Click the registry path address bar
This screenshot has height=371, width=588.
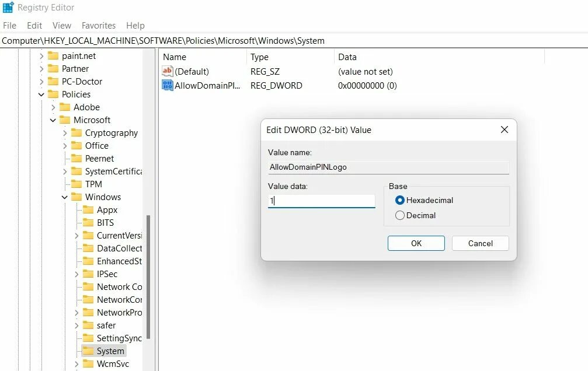click(294, 41)
